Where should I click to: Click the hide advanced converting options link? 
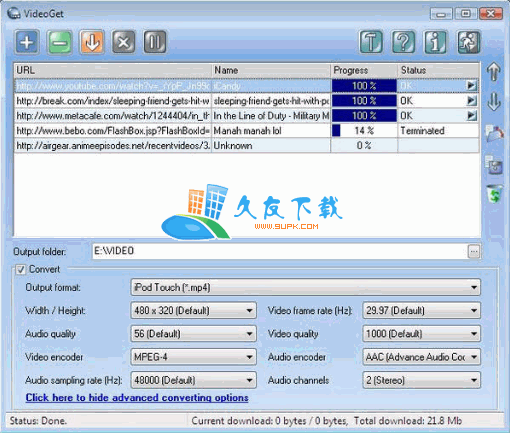(137, 398)
